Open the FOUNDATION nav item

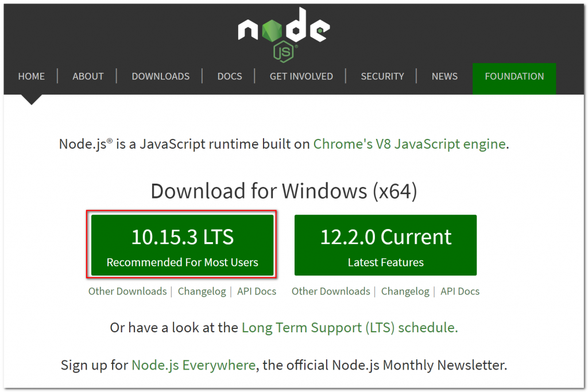pyautogui.click(x=514, y=79)
